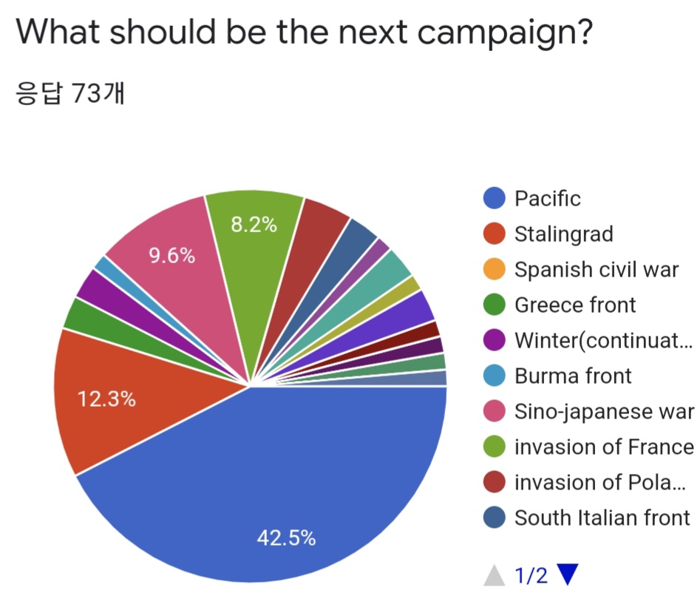
Task: Go to next legend page arrow
Action: tap(568, 575)
